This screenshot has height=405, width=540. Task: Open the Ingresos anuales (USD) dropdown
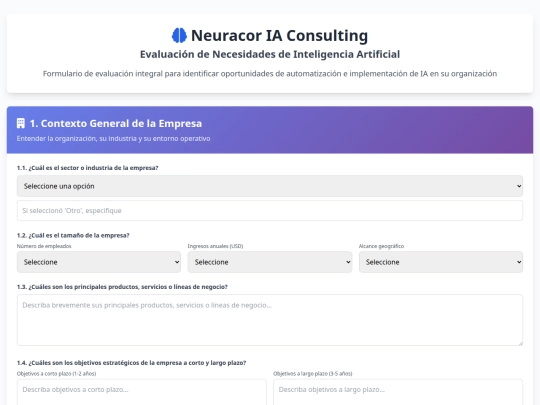coord(270,262)
